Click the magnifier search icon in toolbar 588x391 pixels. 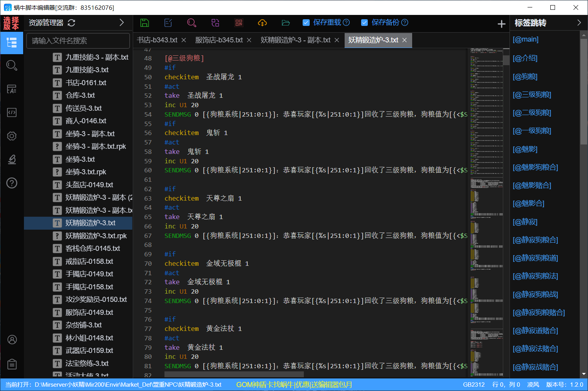click(192, 23)
